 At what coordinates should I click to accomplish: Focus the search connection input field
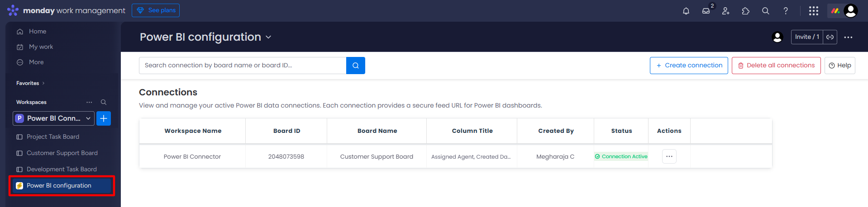tap(243, 66)
